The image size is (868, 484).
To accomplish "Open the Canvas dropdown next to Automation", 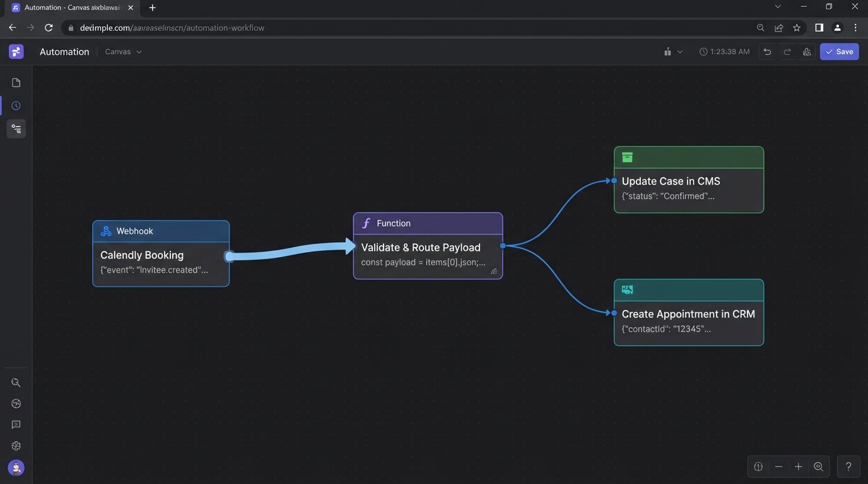I will [x=122, y=52].
